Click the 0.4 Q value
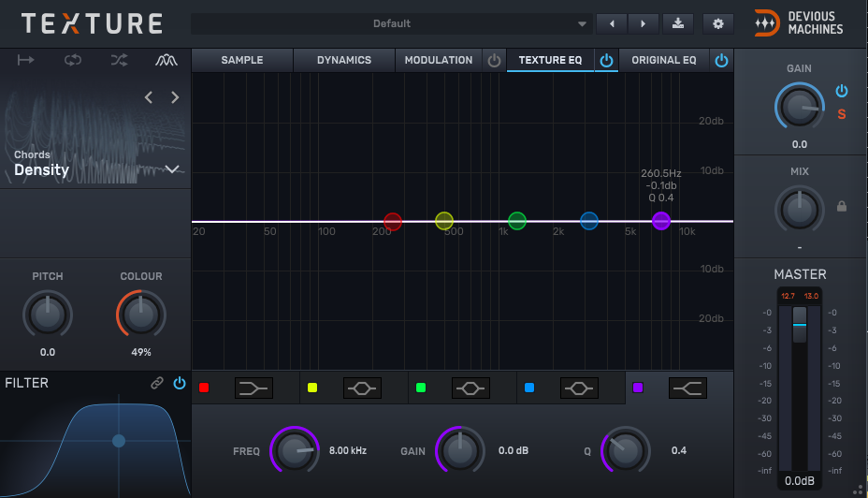This screenshot has height=498, width=868. tap(679, 450)
